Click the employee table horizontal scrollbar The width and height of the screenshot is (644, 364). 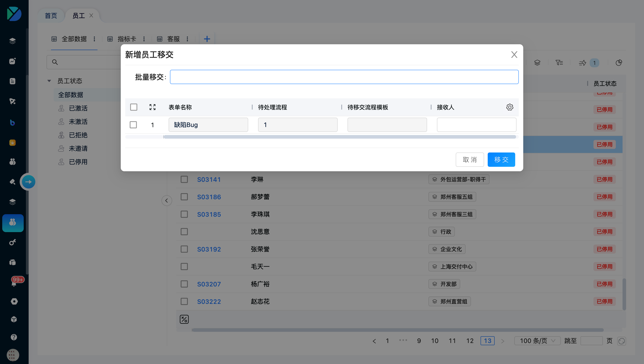pyautogui.click(x=398, y=330)
